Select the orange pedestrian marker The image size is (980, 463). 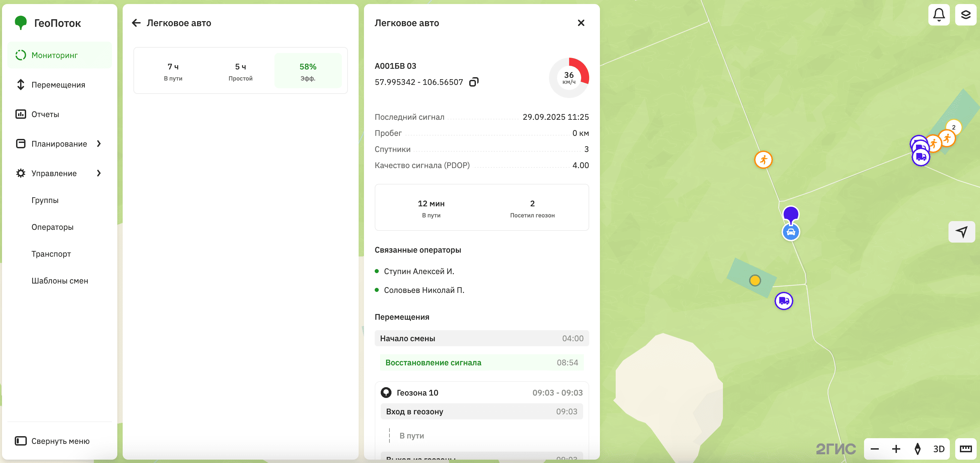pos(763,160)
